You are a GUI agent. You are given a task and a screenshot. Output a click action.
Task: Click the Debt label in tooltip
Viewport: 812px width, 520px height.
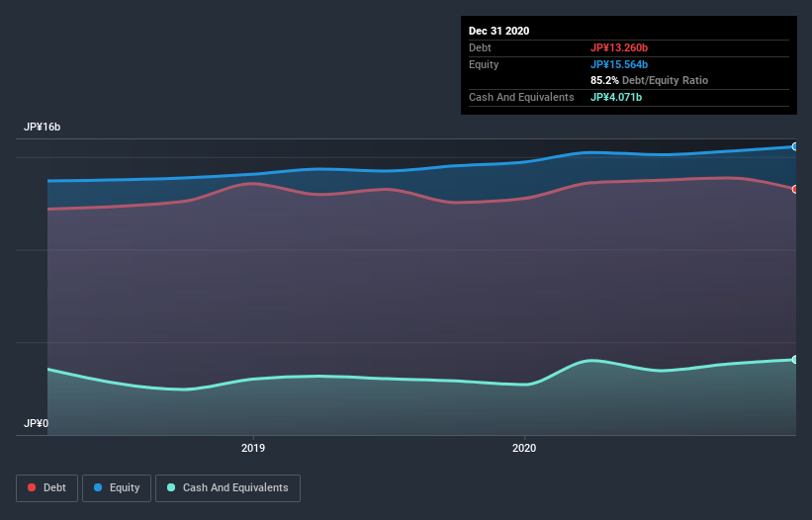(480, 47)
